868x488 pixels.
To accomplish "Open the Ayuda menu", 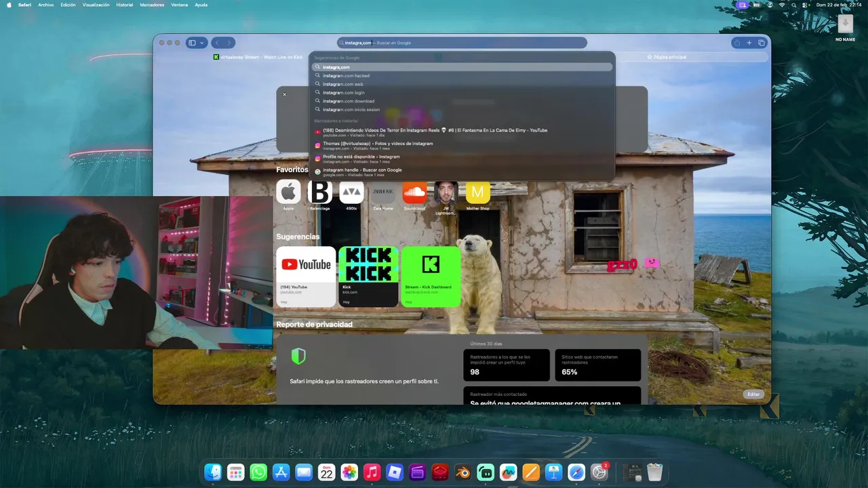I will pyautogui.click(x=201, y=5).
